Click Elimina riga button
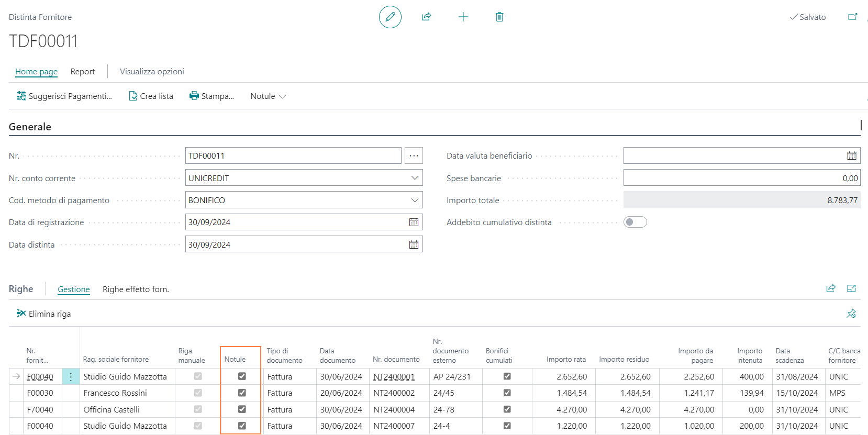Screen dimensions: 868x435 (x=44, y=314)
